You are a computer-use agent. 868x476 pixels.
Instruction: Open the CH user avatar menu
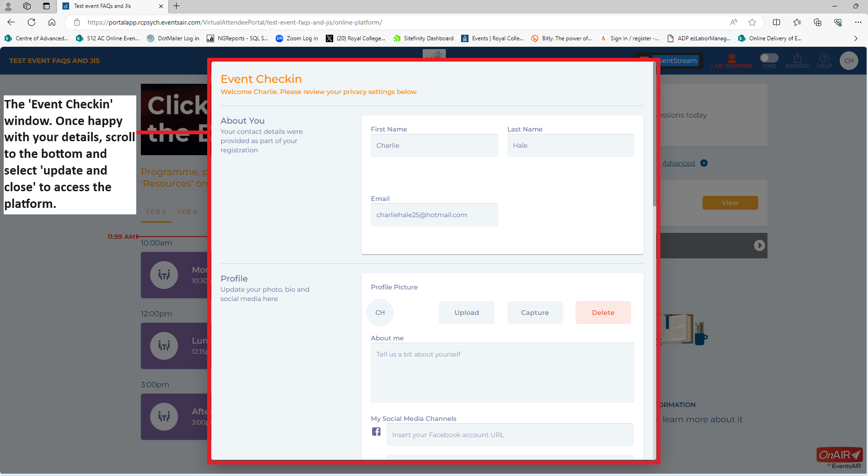pyautogui.click(x=849, y=61)
